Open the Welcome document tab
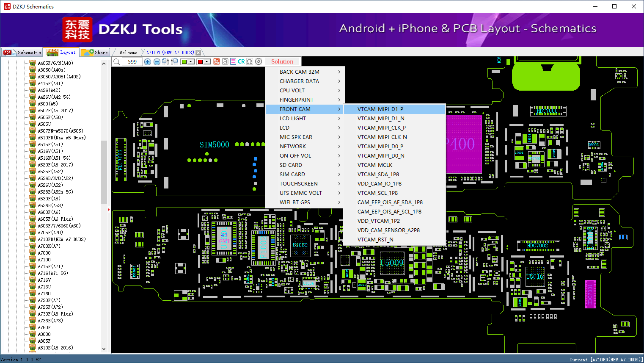The width and height of the screenshot is (644, 363). point(128,53)
